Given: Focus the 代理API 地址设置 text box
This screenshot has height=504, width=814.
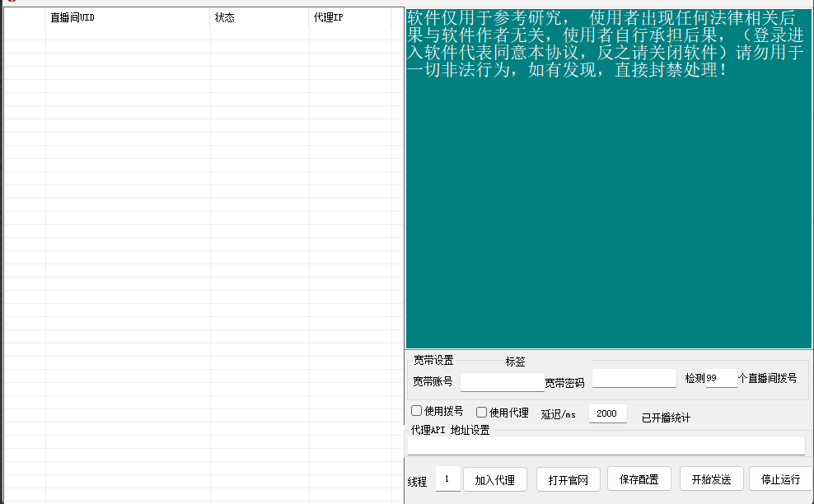Looking at the screenshot, I should [x=606, y=446].
